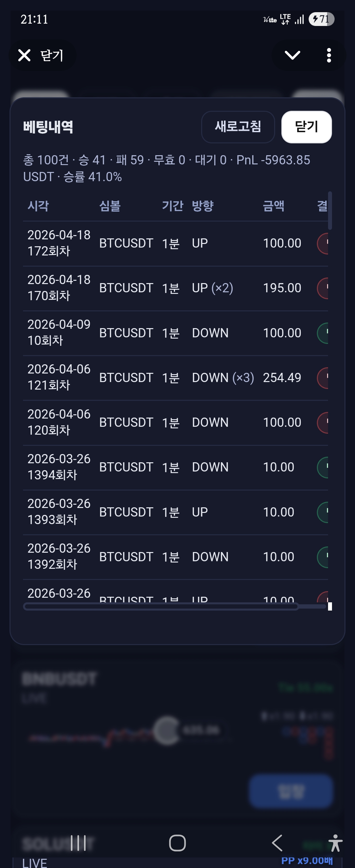This screenshot has width=355, height=868.
Task: Tap the result badge for round 172회차
Action: 323,243
